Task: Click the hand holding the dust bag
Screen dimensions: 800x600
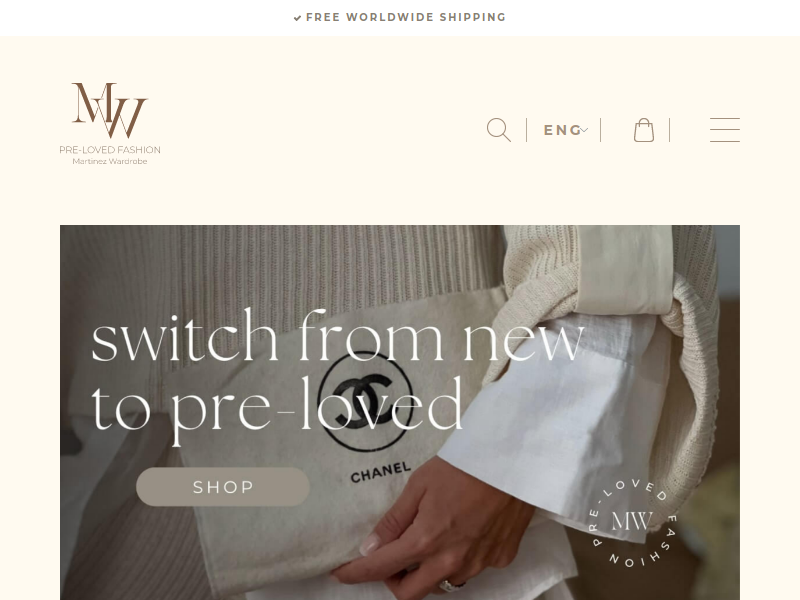Action: [429, 531]
